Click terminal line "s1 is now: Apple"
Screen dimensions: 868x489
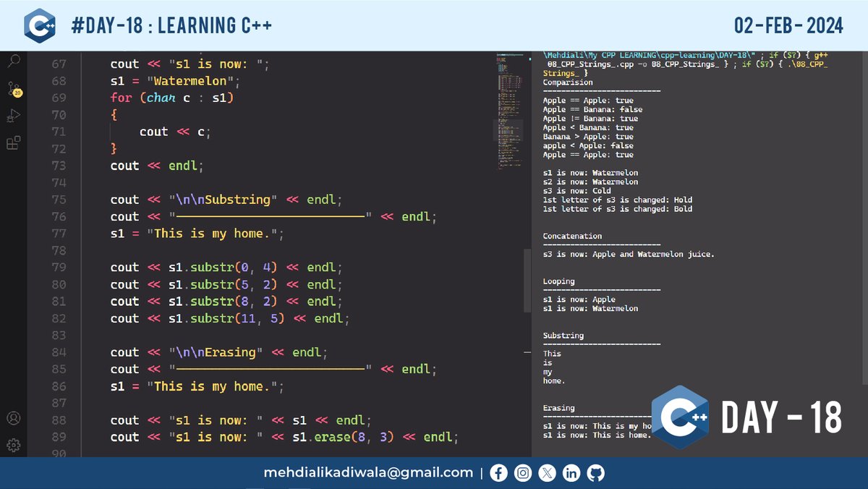(579, 299)
